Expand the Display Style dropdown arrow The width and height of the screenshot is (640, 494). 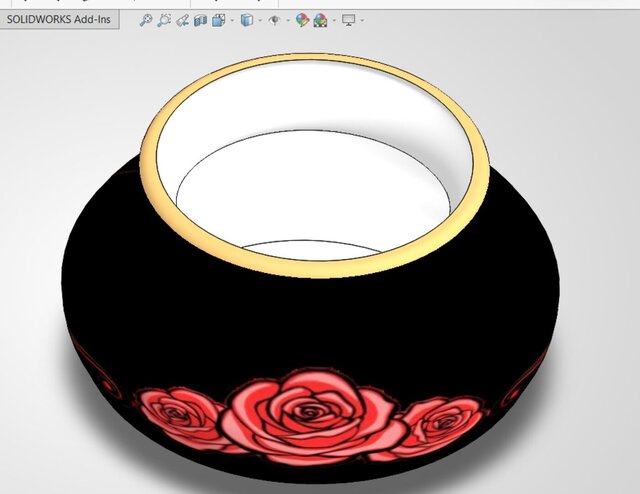tap(259, 20)
